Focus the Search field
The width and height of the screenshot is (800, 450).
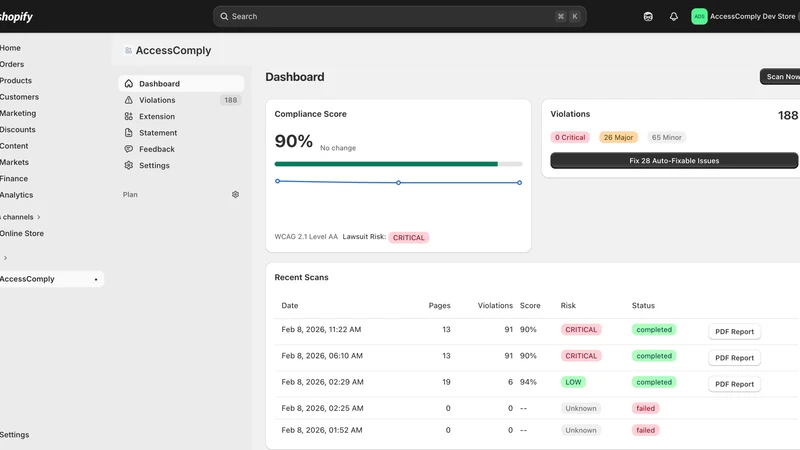(x=399, y=16)
